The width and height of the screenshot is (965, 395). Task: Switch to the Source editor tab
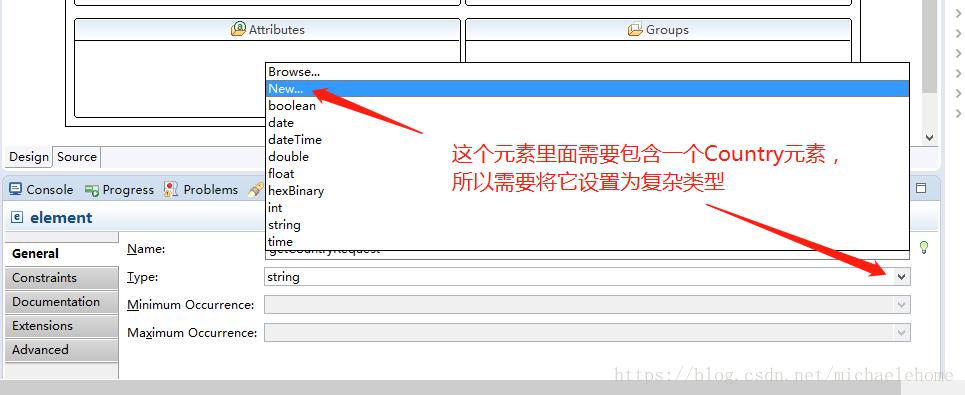tap(77, 157)
